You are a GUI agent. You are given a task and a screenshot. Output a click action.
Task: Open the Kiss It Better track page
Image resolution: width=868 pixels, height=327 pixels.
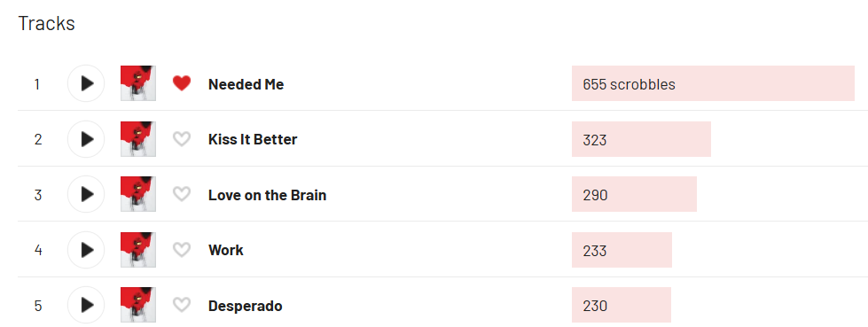[x=253, y=139]
